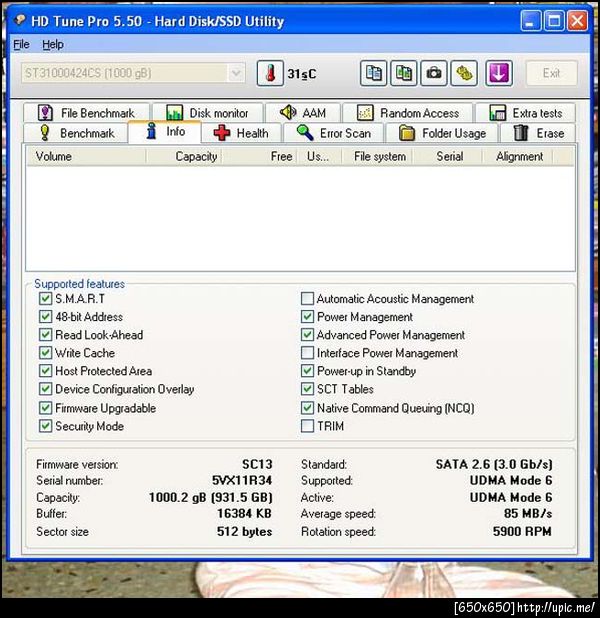Open the Extra tests tab
Viewport: 600px width, 618px height.
click(x=525, y=113)
